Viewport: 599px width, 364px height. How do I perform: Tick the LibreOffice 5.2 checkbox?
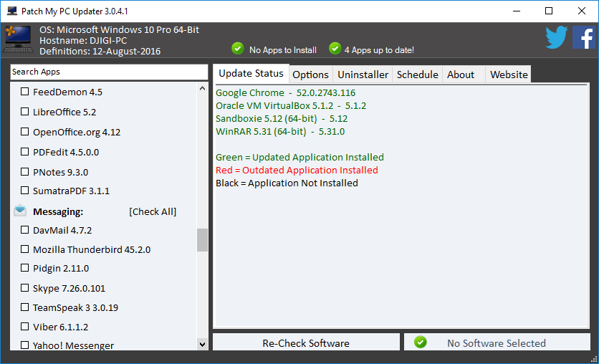click(24, 111)
